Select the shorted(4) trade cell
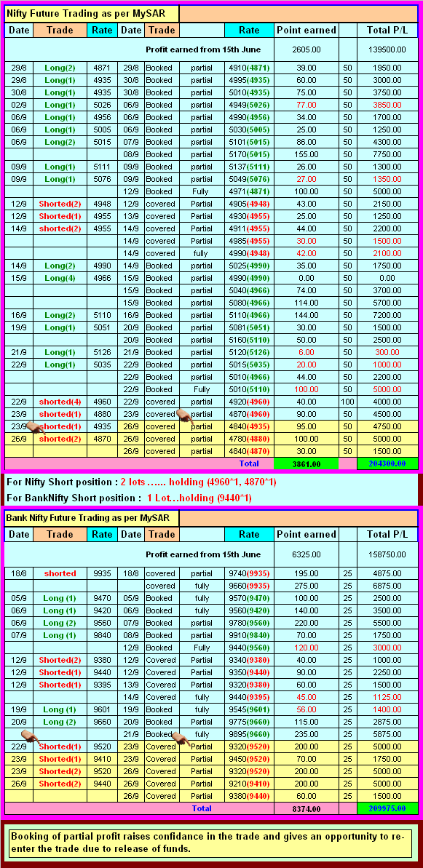This screenshot has height=868, width=423. 60,402
